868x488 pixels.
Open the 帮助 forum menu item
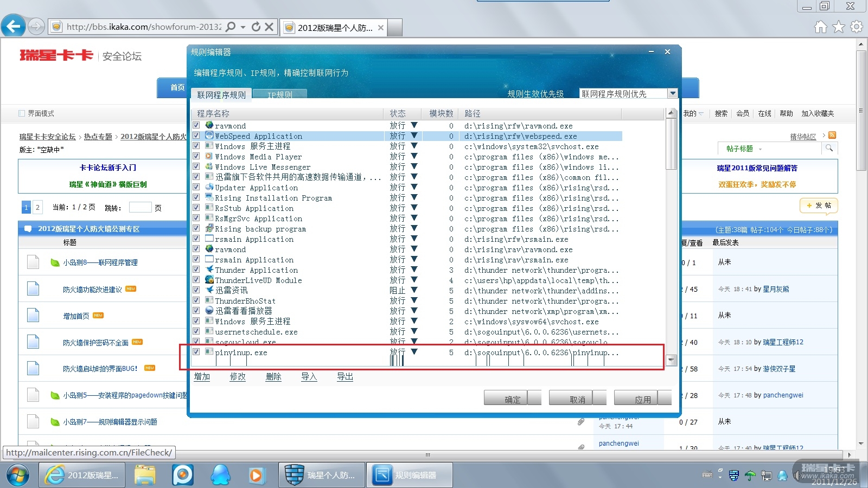(786, 113)
